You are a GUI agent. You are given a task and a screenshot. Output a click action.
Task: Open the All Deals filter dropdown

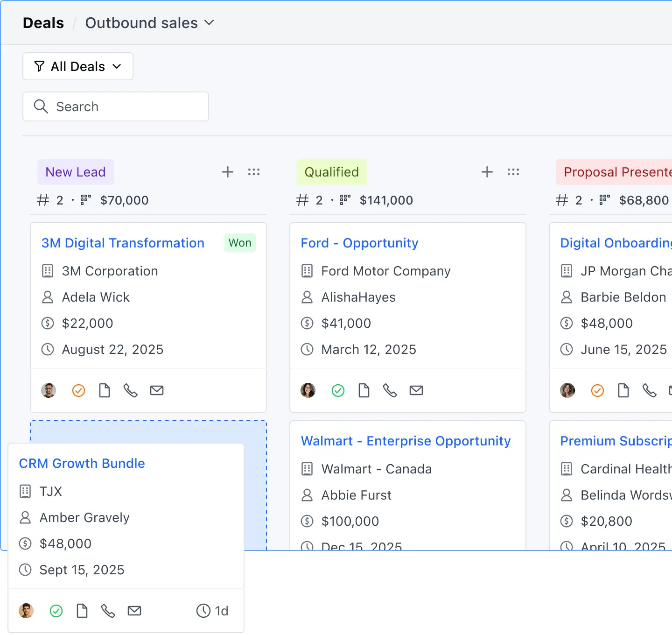coord(77,66)
